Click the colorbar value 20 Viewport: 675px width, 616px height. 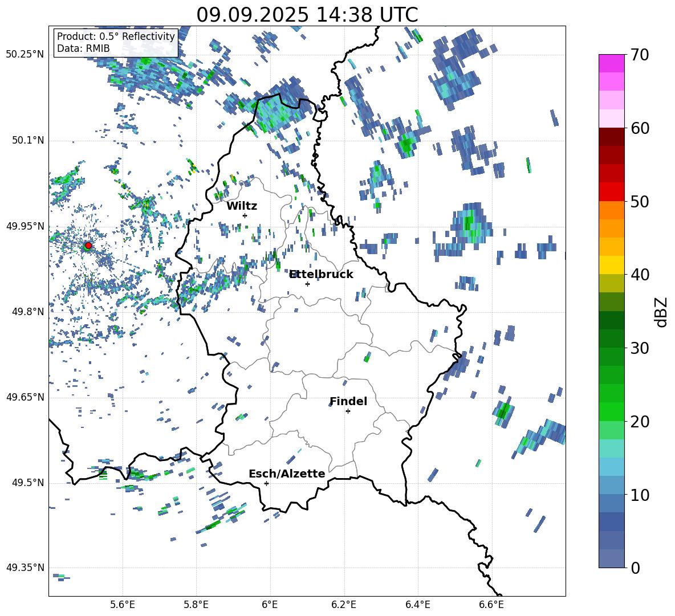coord(640,422)
